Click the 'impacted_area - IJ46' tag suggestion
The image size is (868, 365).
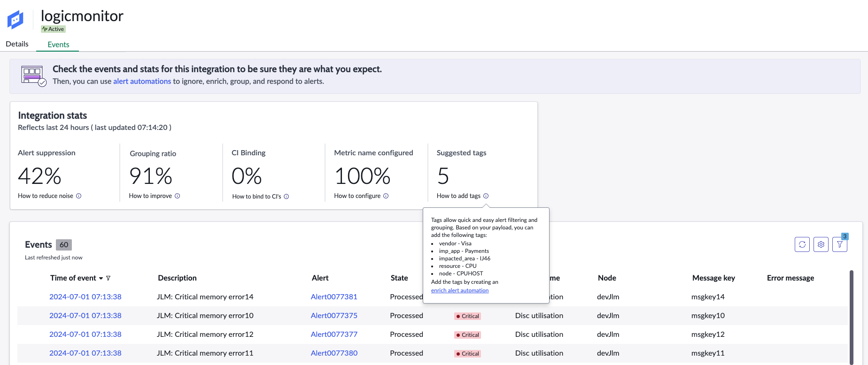tap(465, 259)
